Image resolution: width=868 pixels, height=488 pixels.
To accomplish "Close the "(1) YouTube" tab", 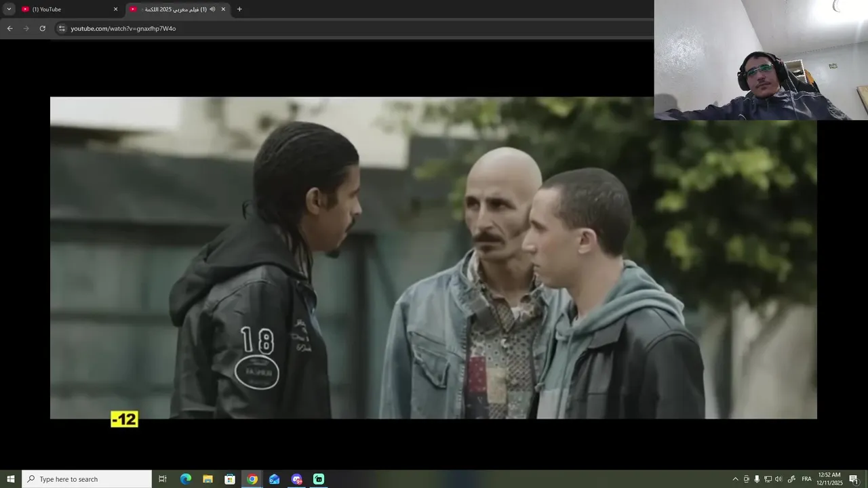I will 115,9.
